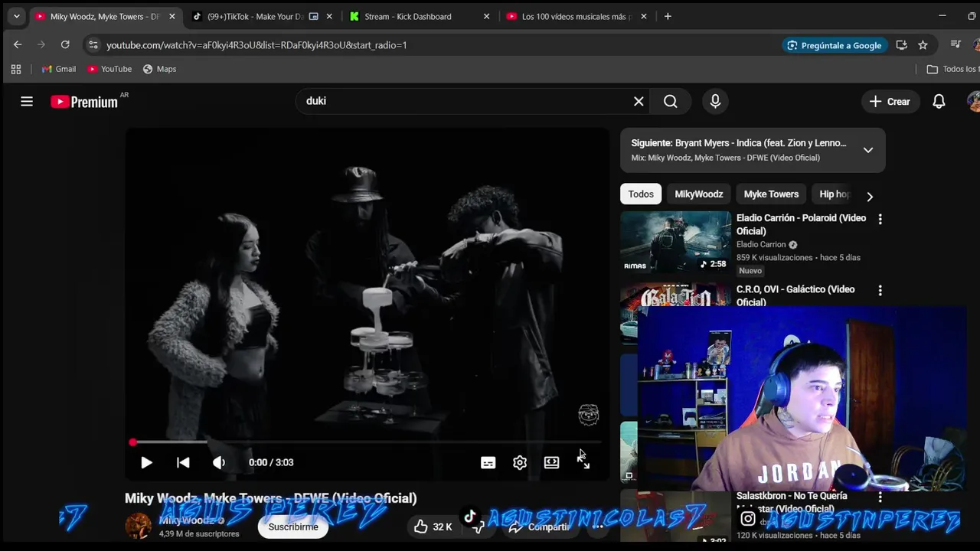The height and width of the screenshot is (551, 980).
Task: Click the Crear button
Action: (x=890, y=101)
